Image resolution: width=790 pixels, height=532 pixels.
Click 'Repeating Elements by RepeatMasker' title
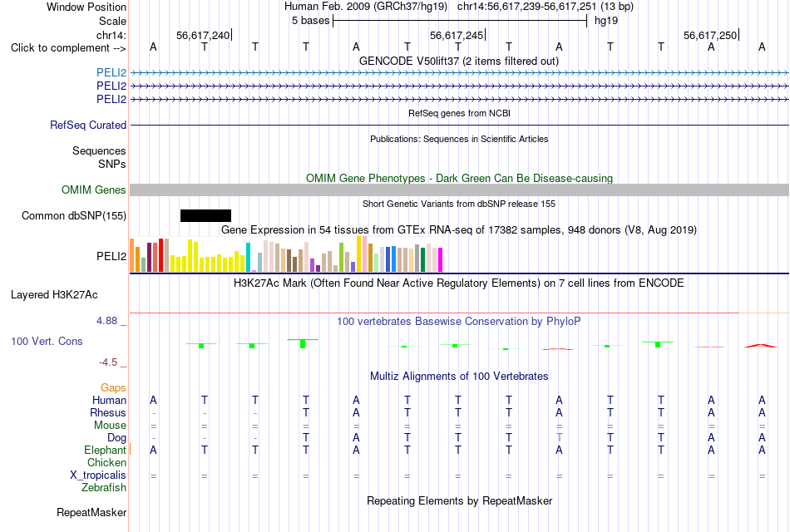pyautogui.click(x=459, y=501)
